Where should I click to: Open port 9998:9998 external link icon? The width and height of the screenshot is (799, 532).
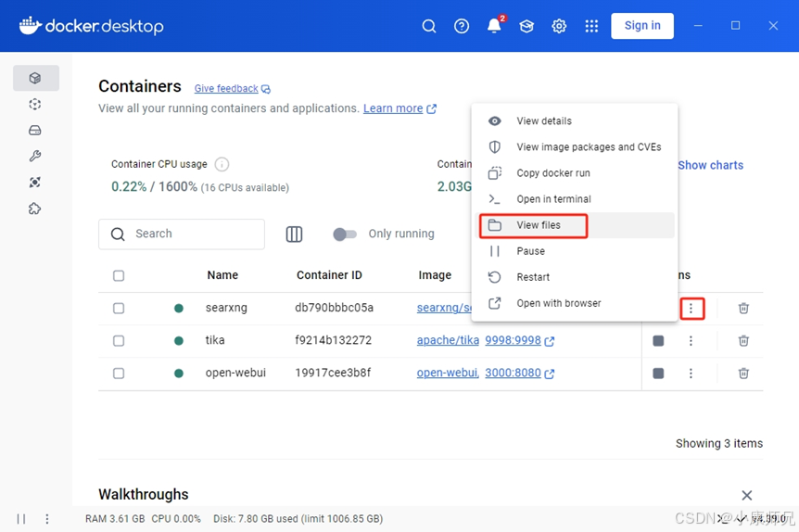click(x=550, y=341)
